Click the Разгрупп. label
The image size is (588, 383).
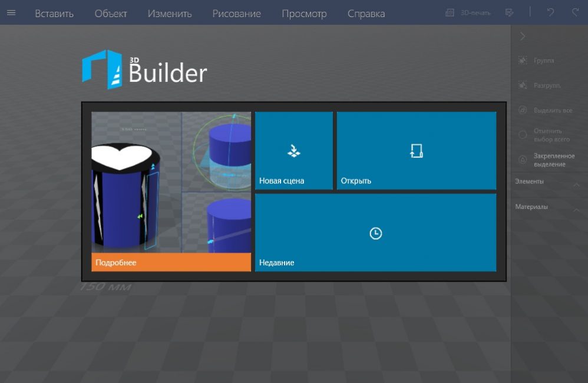pos(547,85)
